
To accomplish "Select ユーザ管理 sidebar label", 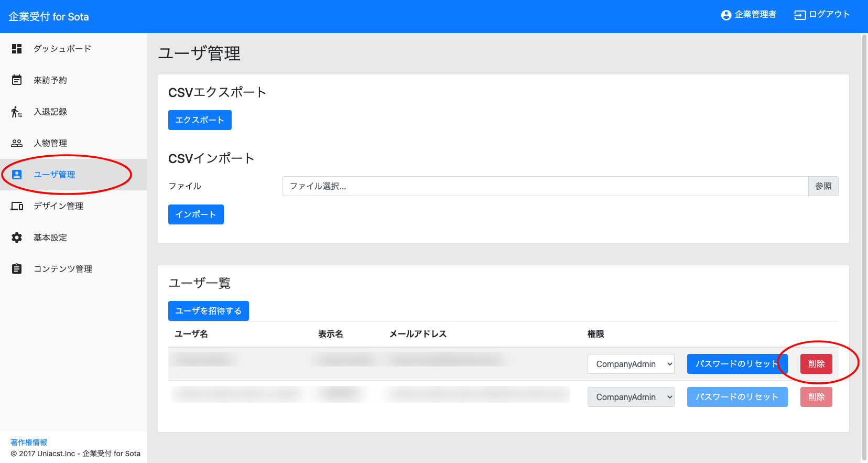I will pyautogui.click(x=55, y=175).
